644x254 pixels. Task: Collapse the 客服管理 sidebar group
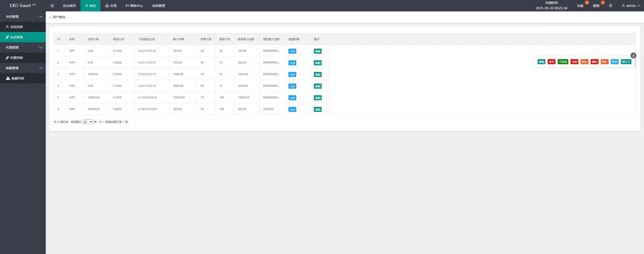(x=23, y=68)
